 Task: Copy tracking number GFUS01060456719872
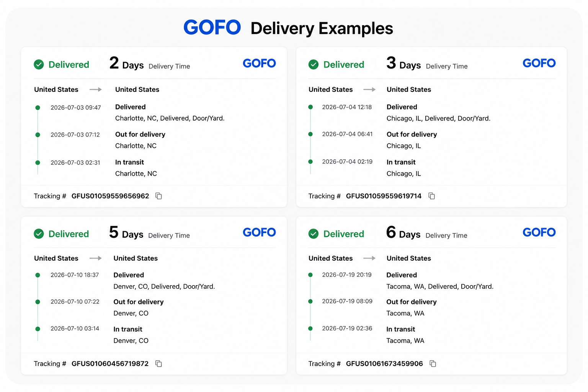click(158, 364)
